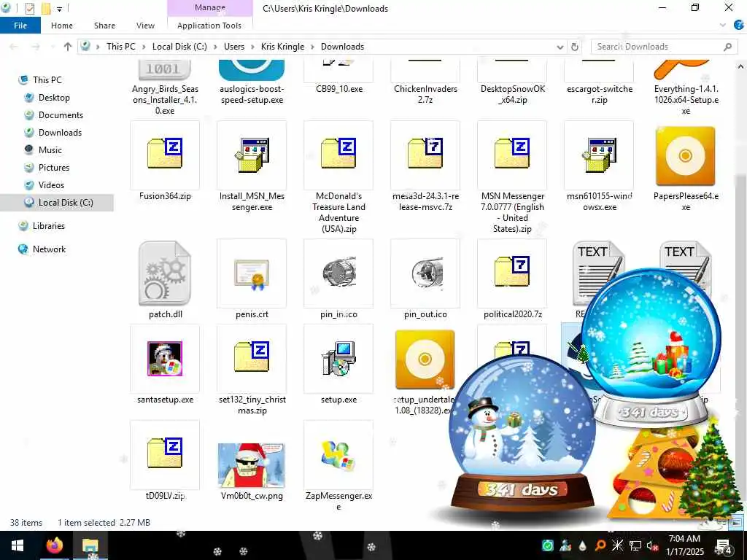The width and height of the screenshot is (747, 560).
Task: Click the green checkmark clock tray icon
Action: 548,545
